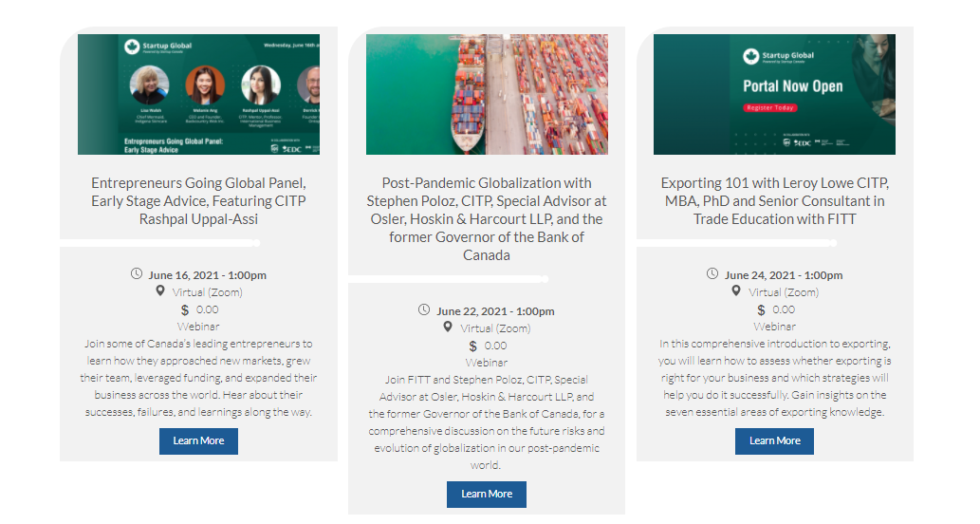Click location pin in Post-Pandemic Globalization card
The image size is (980, 524).
(448, 327)
